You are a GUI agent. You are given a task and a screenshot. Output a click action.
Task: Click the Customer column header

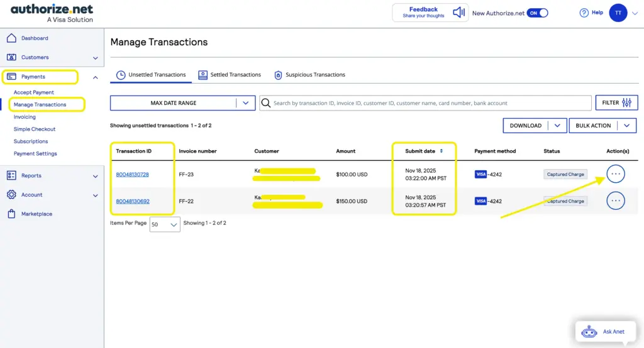267,151
